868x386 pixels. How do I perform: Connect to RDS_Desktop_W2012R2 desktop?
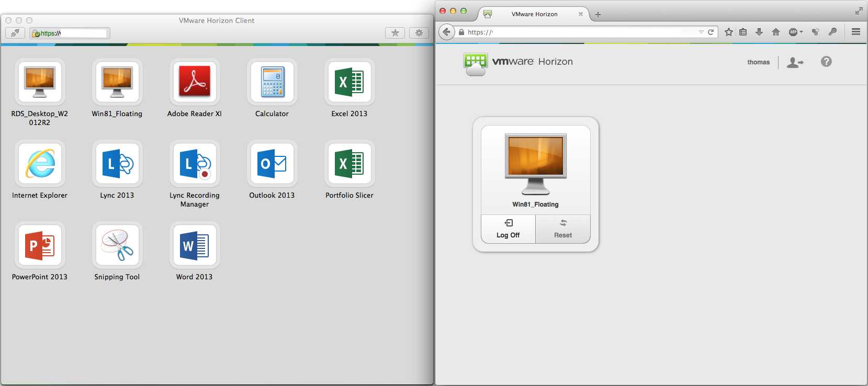[40, 82]
